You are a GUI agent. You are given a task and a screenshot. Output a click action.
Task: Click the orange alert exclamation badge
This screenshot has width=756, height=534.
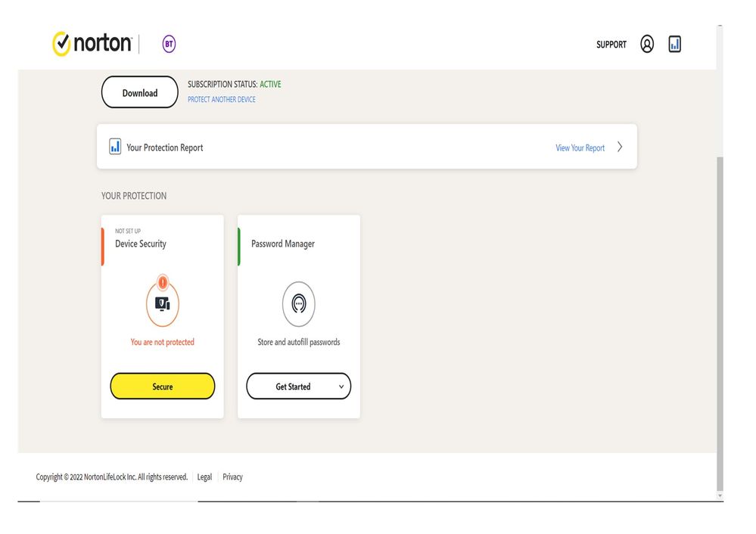pos(163,283)
